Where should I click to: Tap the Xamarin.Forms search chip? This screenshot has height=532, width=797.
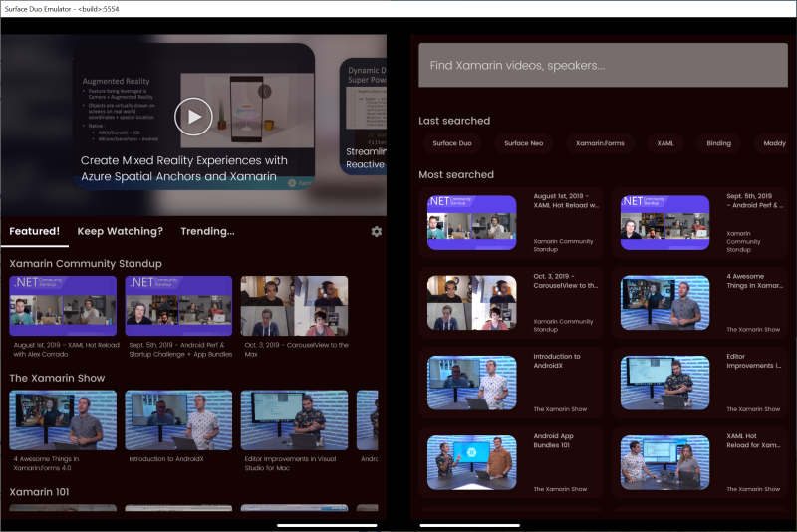598,143
